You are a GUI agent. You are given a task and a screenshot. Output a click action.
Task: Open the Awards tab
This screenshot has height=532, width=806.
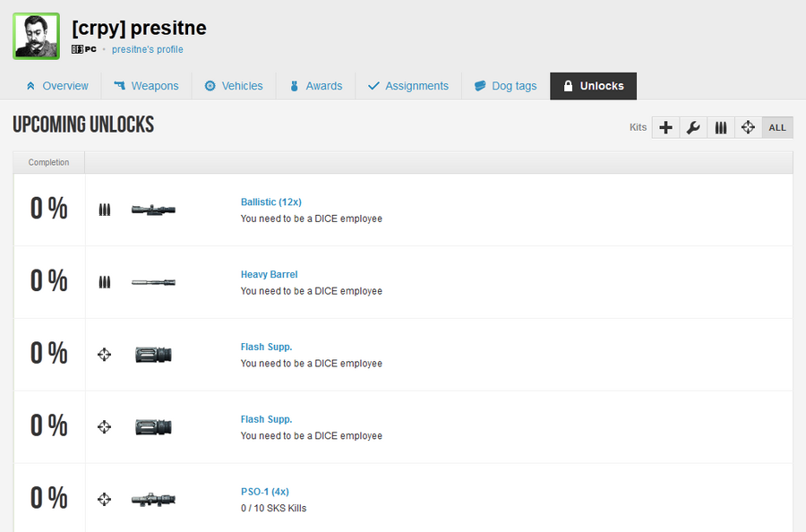pyautogui.click(x=315, y=86)
